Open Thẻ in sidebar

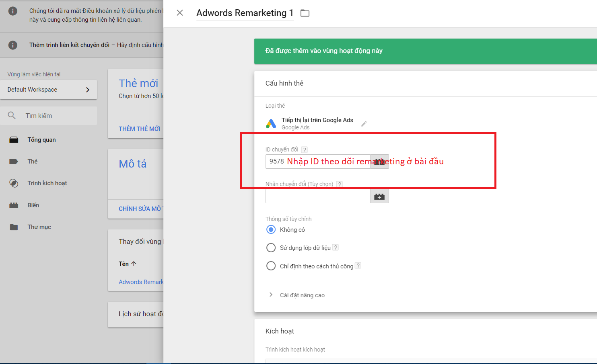coord(33,162)
